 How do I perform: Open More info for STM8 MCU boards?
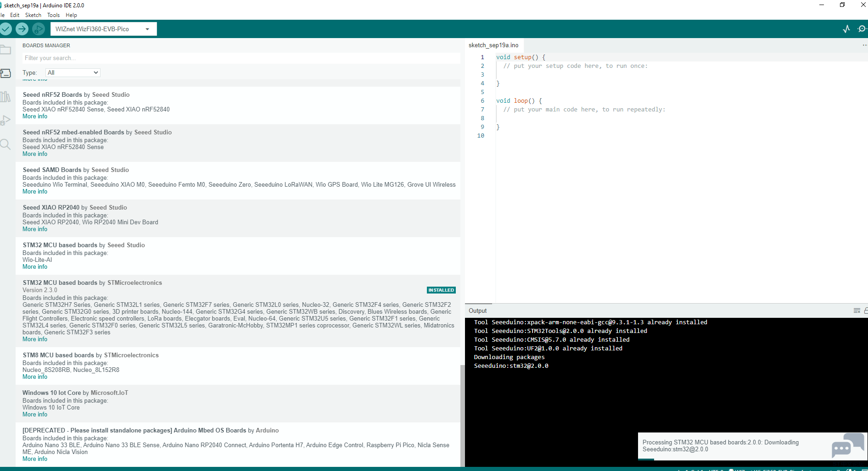click(35, 377)
